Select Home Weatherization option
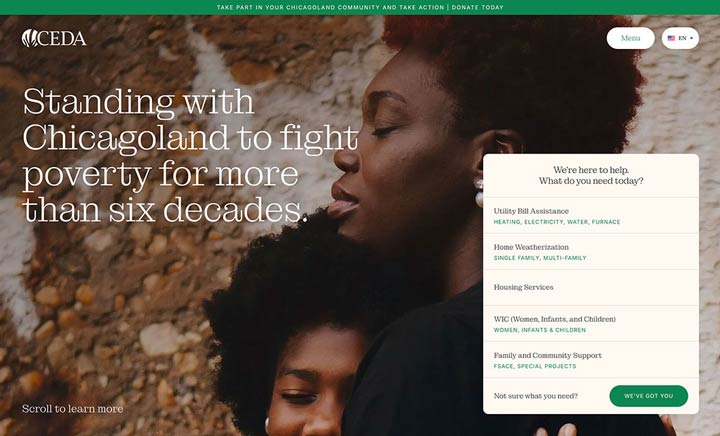 [591, 252]
